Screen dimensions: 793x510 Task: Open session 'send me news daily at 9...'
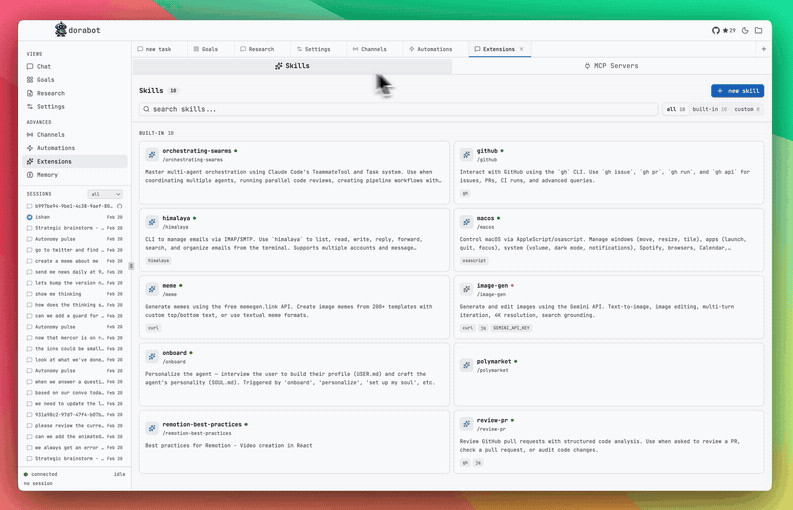pos(75,272)
